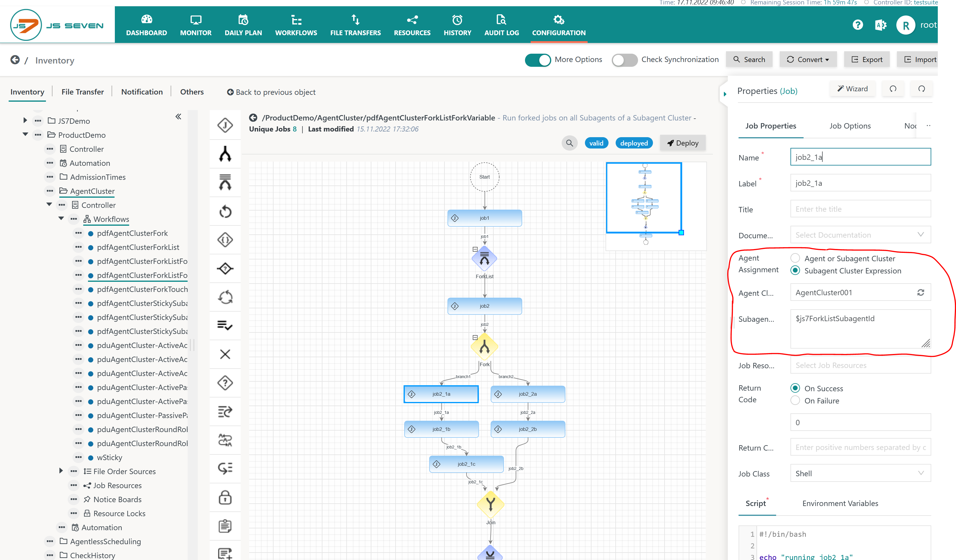956x560 pixels.
Task: Open the help question-mark icon
Action: 857,25
